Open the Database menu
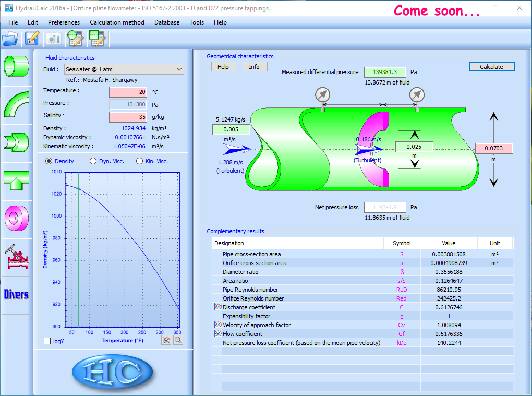The height and width of the screenshot is (396, 532). [x=167, y=22]
